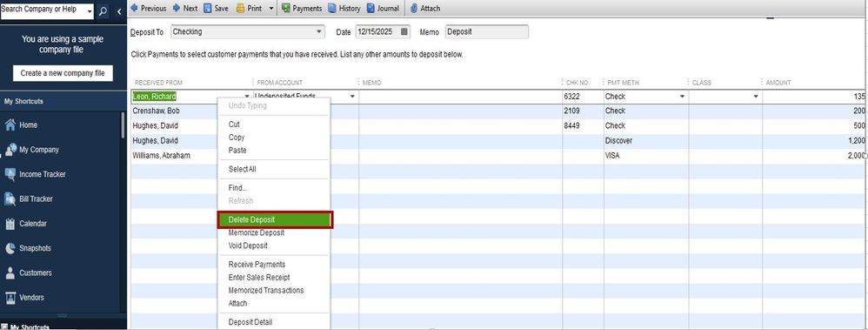Click the Chk No. column header
This screenshot has height=330, width=868.
tap(578, 83)
